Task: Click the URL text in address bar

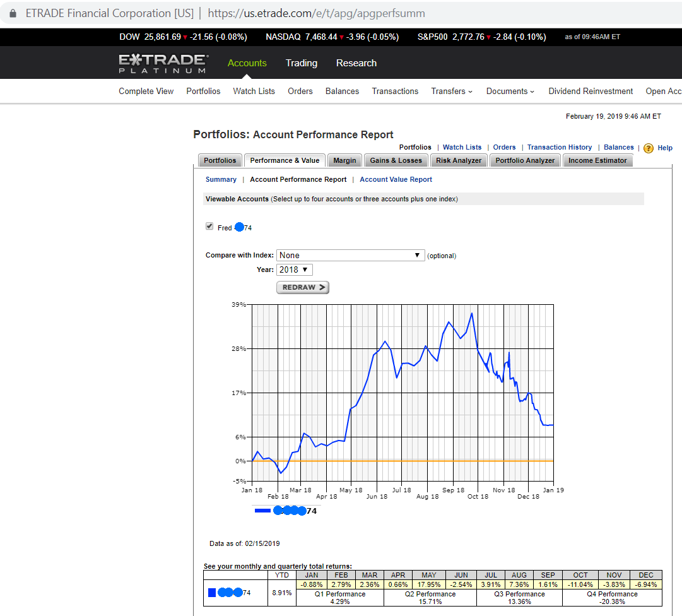Action: (316, 13)
